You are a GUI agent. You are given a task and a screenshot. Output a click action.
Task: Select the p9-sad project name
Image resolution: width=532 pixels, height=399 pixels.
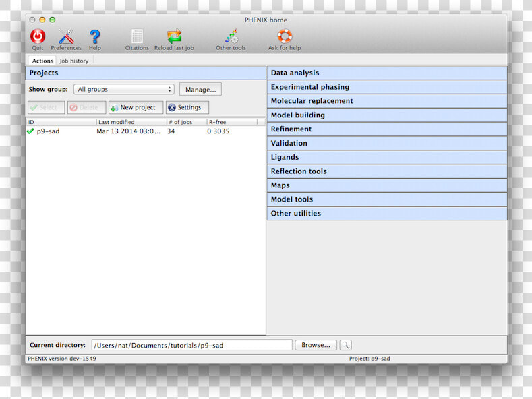(x=48, y=131)
